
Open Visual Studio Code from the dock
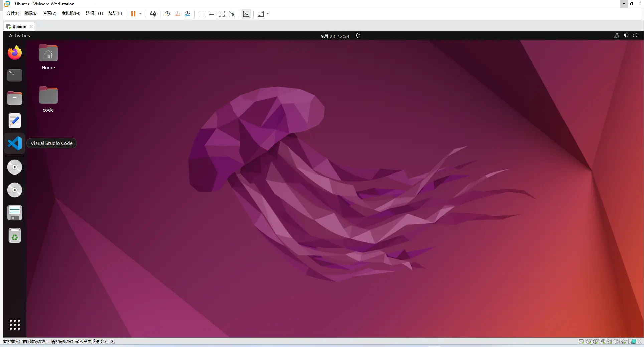15,143
